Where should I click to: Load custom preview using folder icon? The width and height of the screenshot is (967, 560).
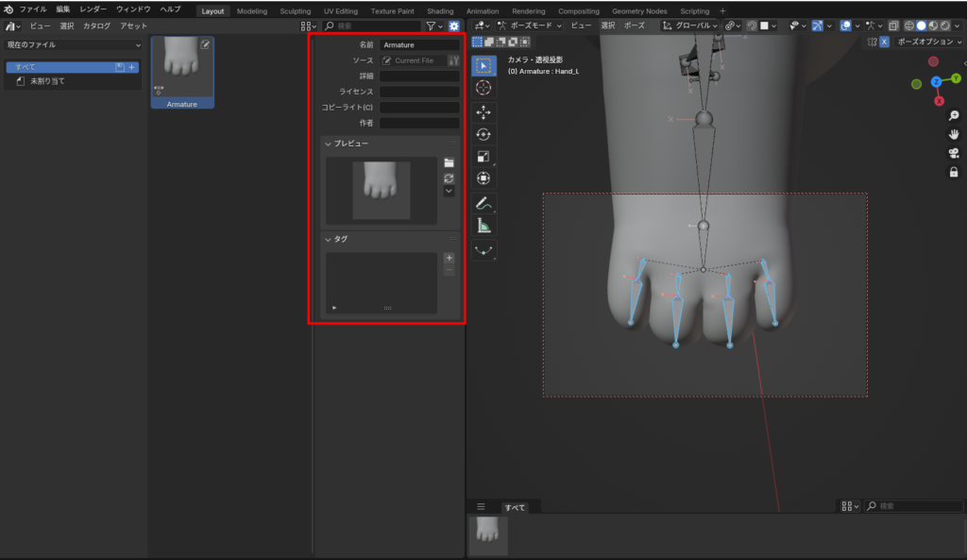[x=449, y=162]
